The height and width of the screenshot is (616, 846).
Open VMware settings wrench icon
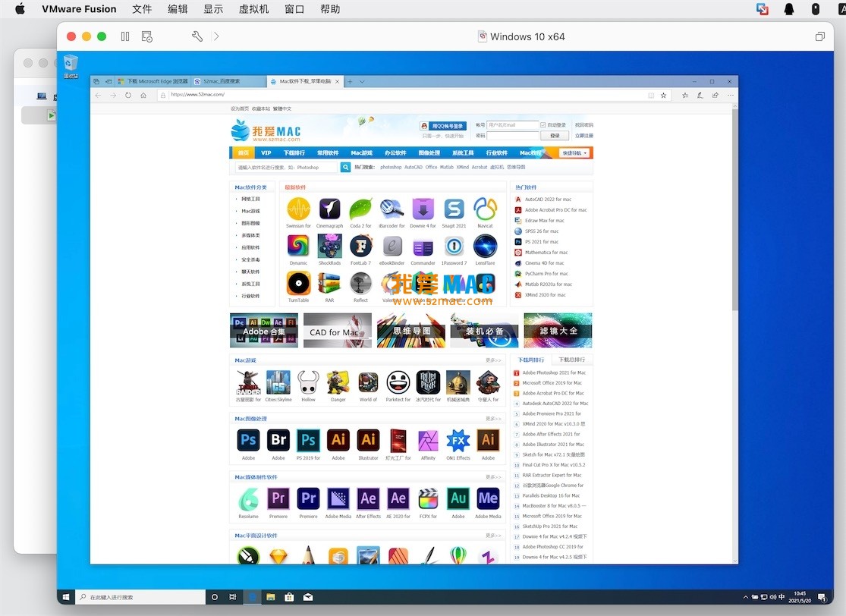pyautogui.click(x=197, y=36)
